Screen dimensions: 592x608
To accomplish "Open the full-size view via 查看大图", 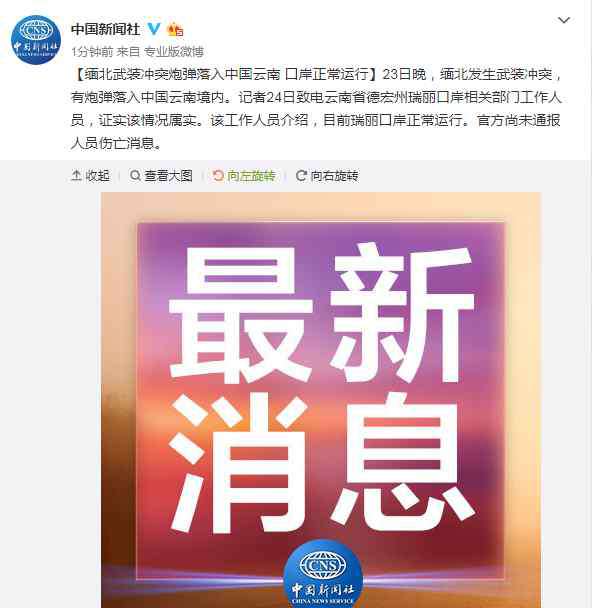I will [161, 176].
